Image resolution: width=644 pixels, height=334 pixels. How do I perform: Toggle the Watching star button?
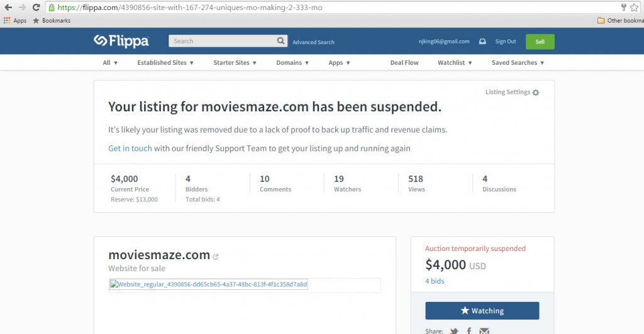click(482, 311)
